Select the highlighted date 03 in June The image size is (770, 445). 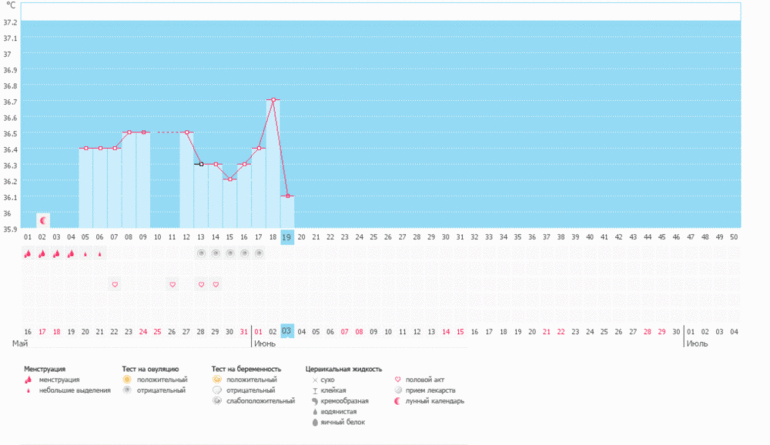287,330
